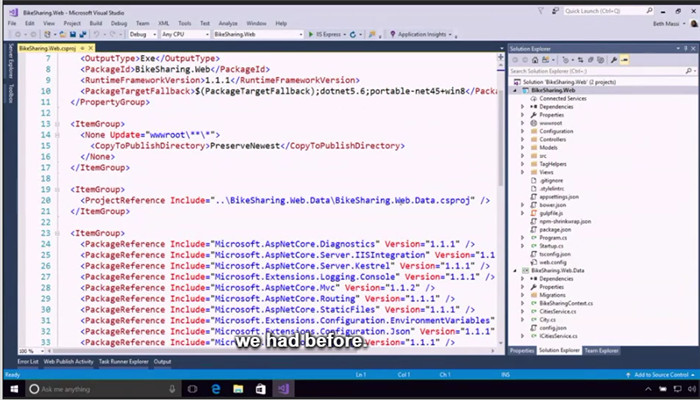The image size is (700, 400).
Task: Click the Save All toolbar icon
Action: (83, 34)
